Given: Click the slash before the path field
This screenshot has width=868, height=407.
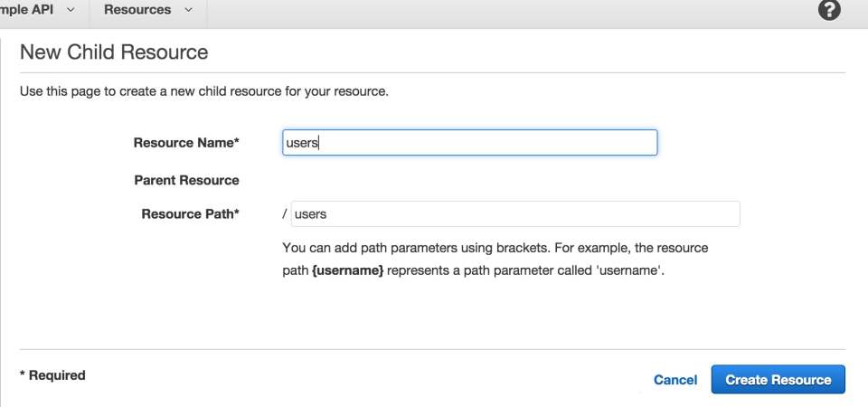Looking at the screenshot, I should pos(285,213).
